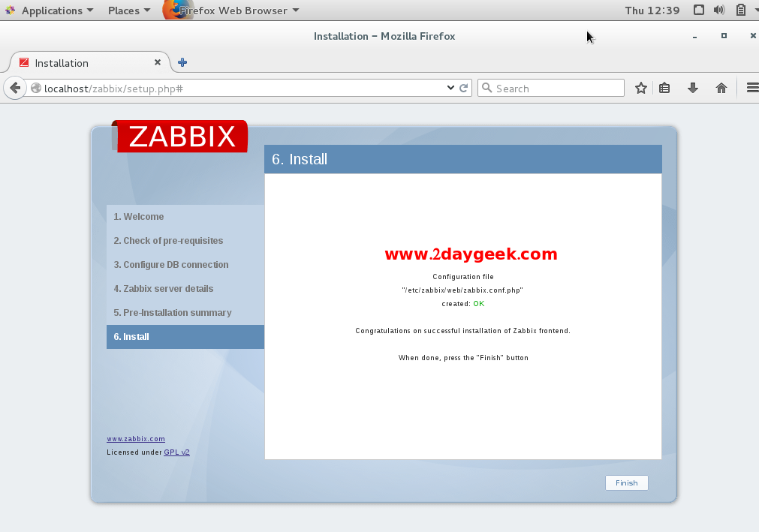
Task: Click the site globe icon in address bar
Action: tap(36, 88)
